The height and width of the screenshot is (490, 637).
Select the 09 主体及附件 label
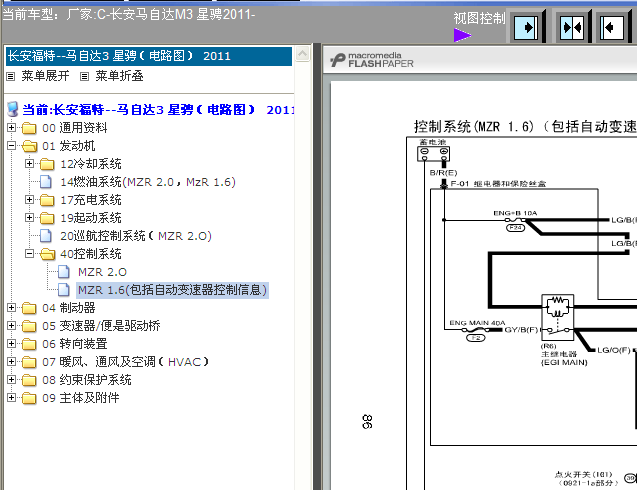click(80, 398)
